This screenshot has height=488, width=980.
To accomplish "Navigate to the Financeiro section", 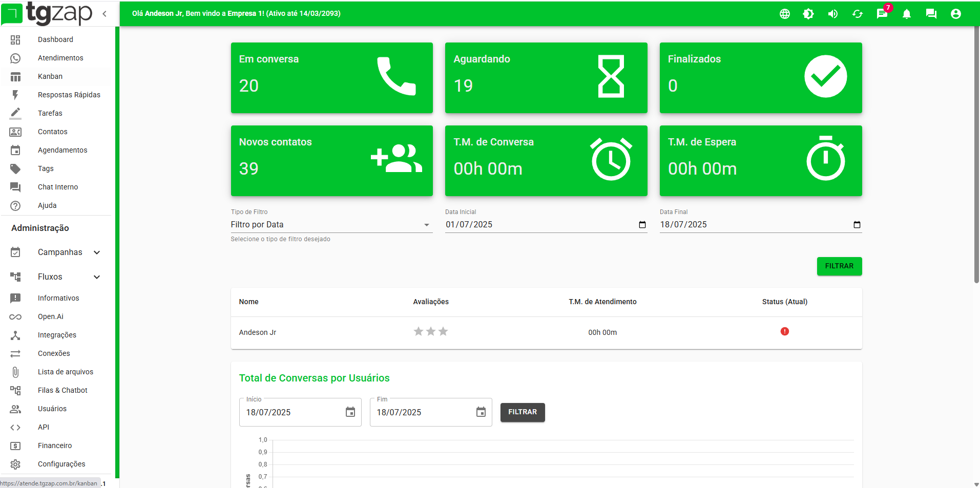I will click(x=54, y=445).
